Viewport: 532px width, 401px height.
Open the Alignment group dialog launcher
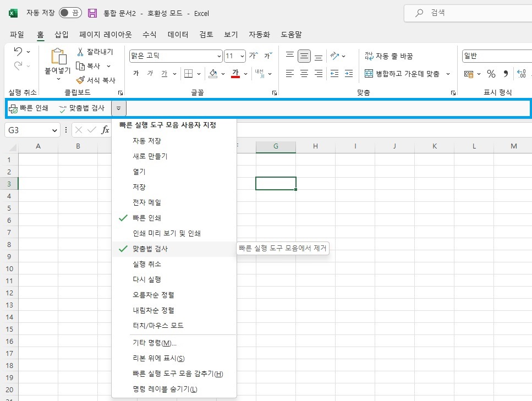[453, 93]
